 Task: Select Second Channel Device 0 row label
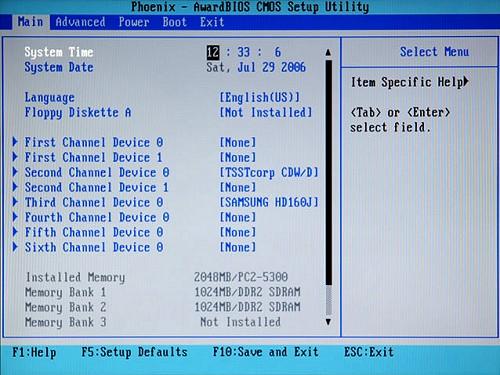97,172
